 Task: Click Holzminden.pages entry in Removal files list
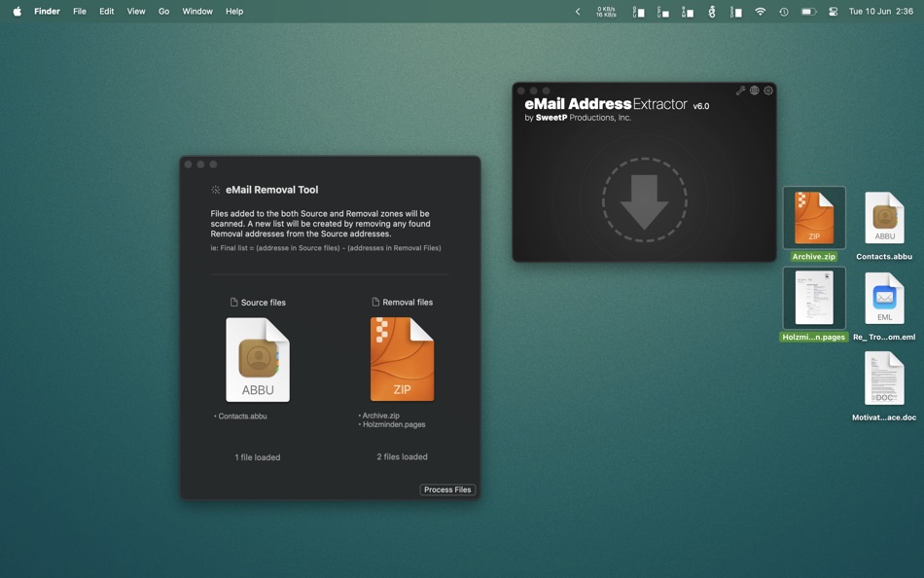pyautogui.click(x=392, y=424)
